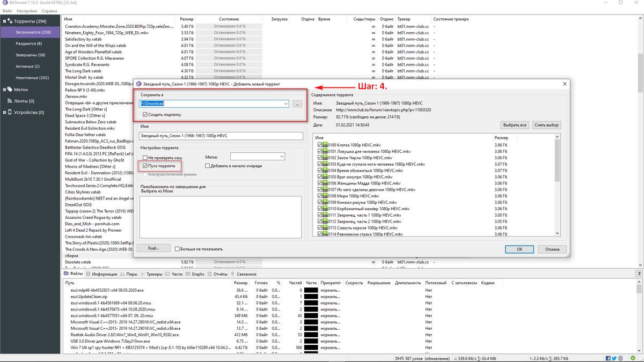The image size is (644, 362).
Task: Open the save path dropdown arrow
Action: point(287,104)
